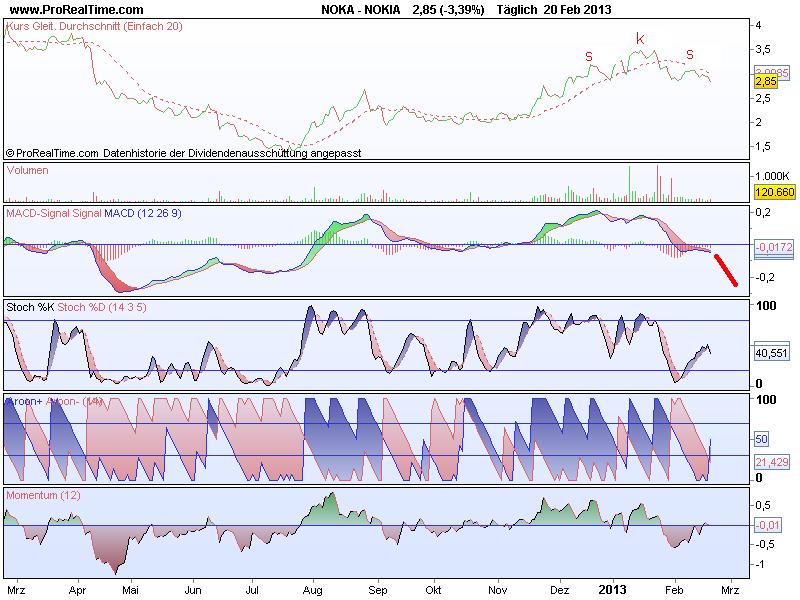Click the 21,429 Aroon- value box
Screen dimensions: 800x600
pyautogui.click(x=772, y=462)
